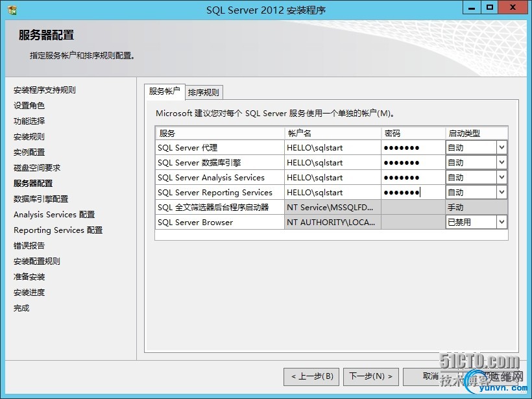Select the 安装配置规则 step
Image resolution: width=532 pixels, height=399 pixels.
click(37, 261)
